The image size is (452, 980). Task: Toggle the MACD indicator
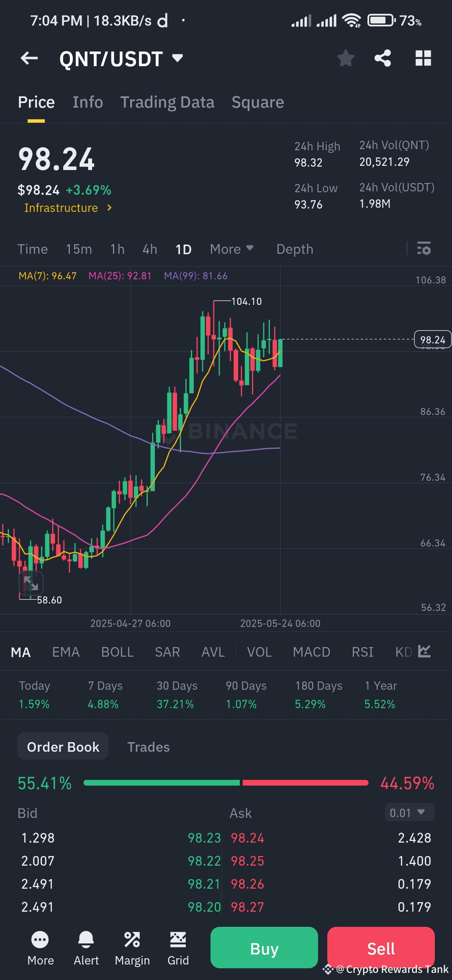click(x=311, y=652)
